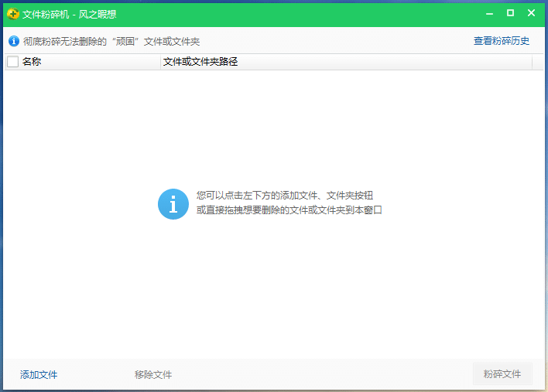Click the hint line about dragging files to window
This screenshot has width=548, height=392.
(289, 210)
